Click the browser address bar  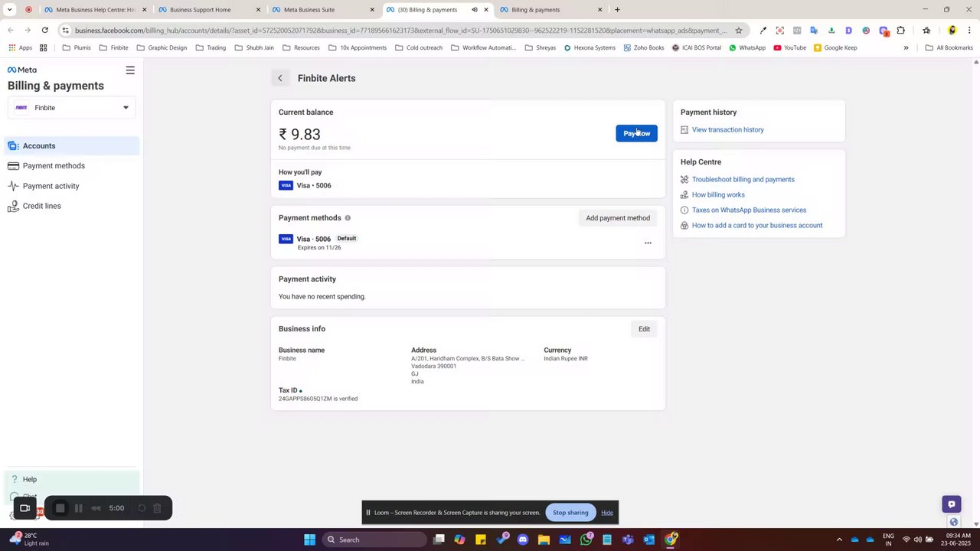coord(400,31)
